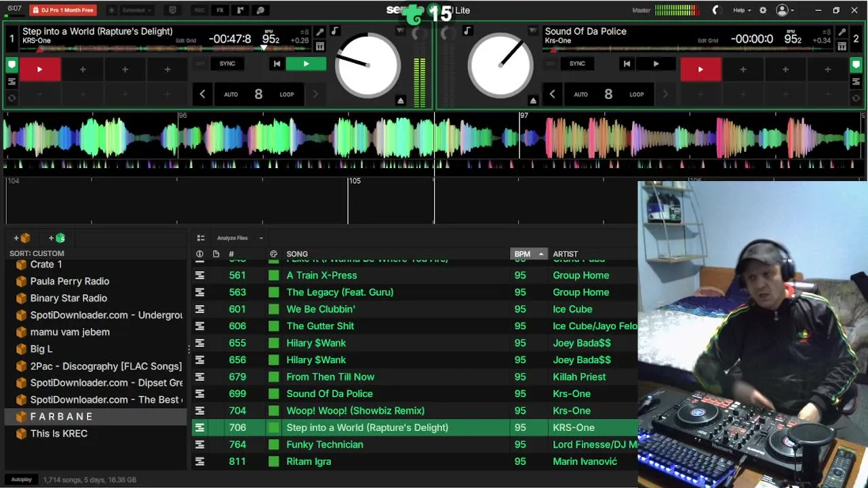Screen dimensions: 868x488
Task: Click the musical note key icon on deck 2
Action: tap(467, 31)
